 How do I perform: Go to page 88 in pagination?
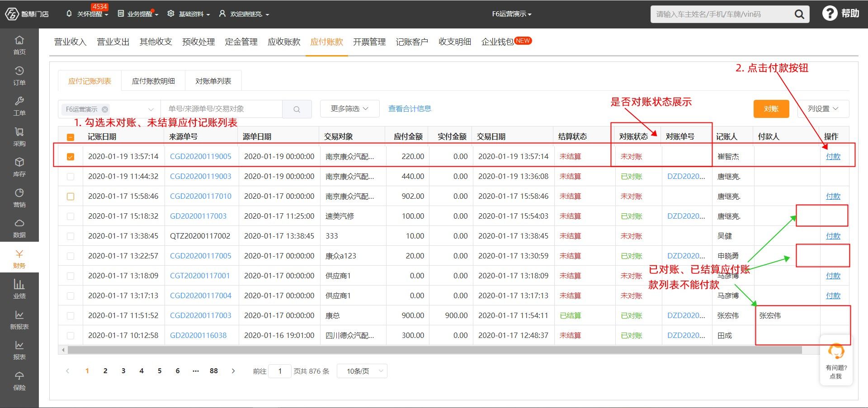tap(214, 371)
